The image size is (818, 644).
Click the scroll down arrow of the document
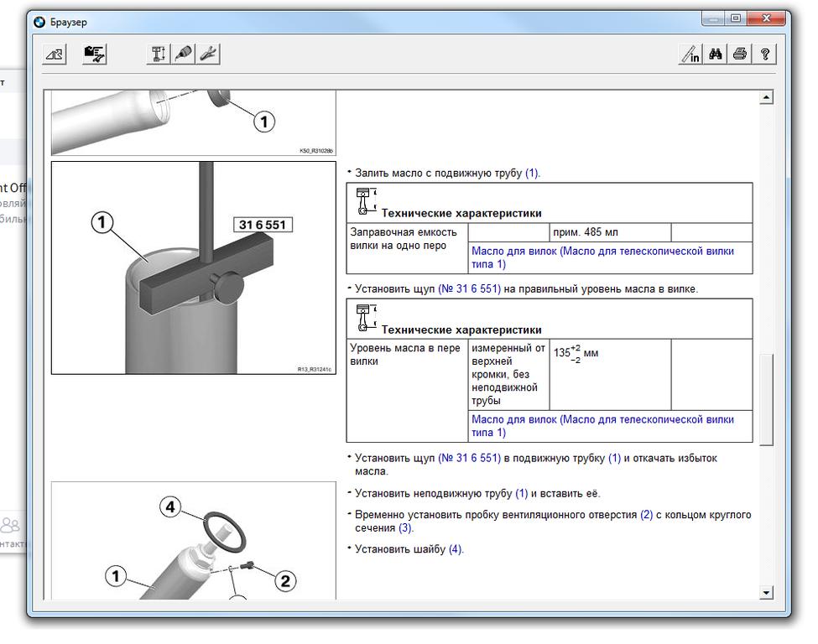[x=765, y=592]
